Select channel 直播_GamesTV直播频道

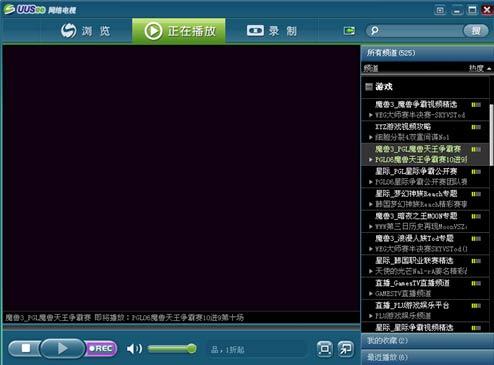point(412,283)
